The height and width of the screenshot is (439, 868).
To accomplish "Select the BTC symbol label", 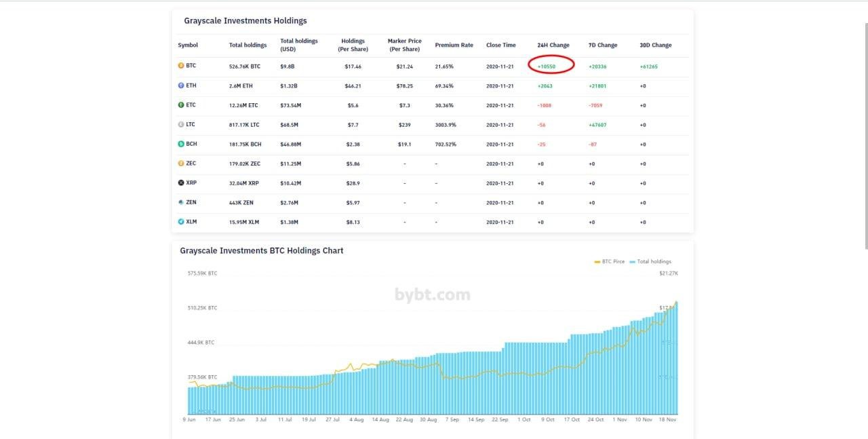I will [x=191, y=66].
